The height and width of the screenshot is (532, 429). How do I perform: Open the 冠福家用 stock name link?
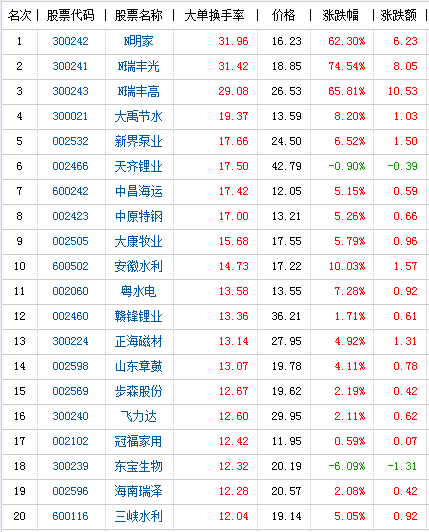coord(138,441)
